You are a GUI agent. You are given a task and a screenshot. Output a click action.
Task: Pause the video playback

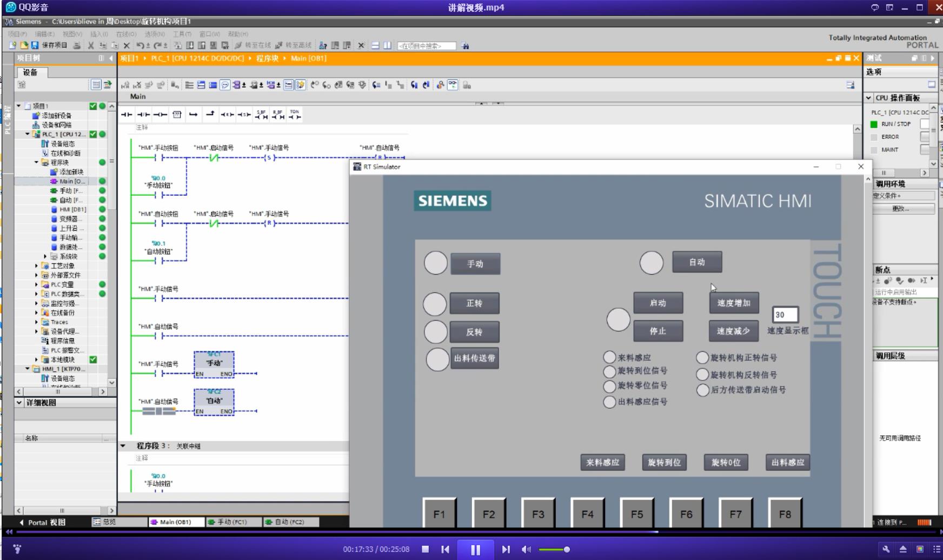[x=475, y=550]
